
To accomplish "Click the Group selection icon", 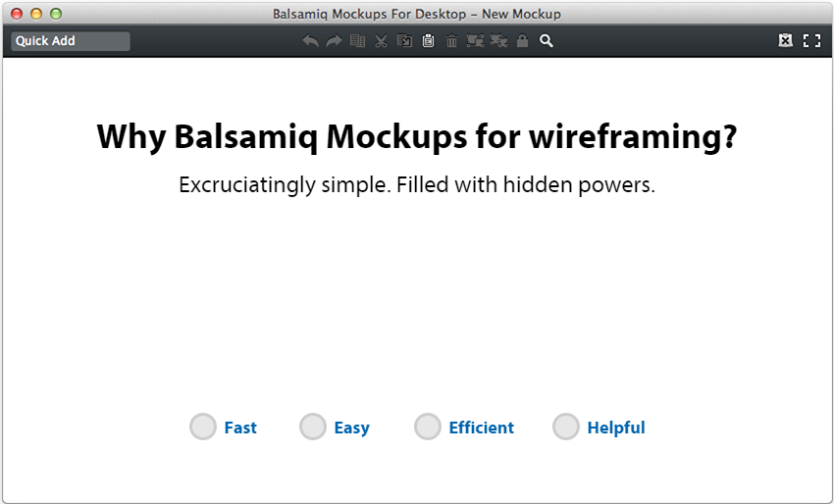I will click(x=475, y=41).
